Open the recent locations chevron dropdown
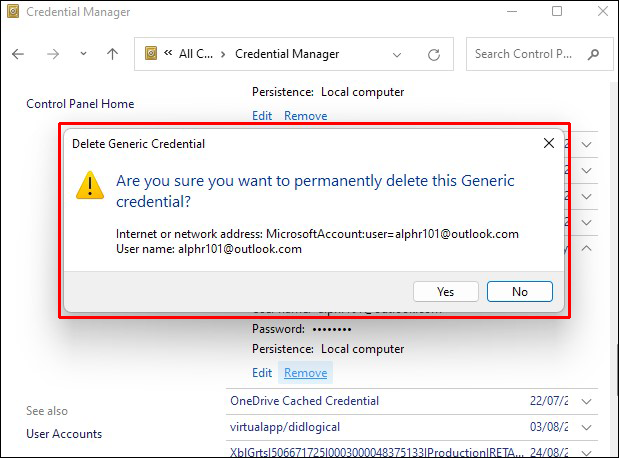This screenshot has height=458, width=619. tap(83, 55)
